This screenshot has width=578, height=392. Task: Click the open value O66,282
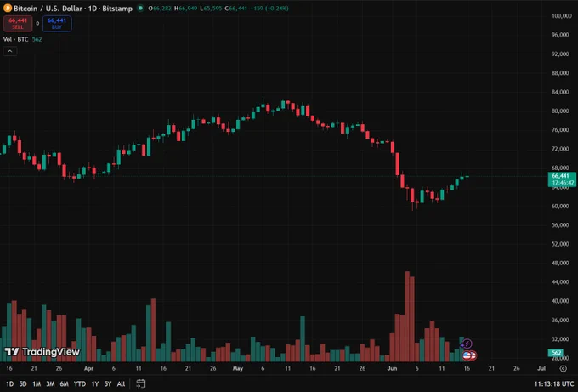point(160,9)
